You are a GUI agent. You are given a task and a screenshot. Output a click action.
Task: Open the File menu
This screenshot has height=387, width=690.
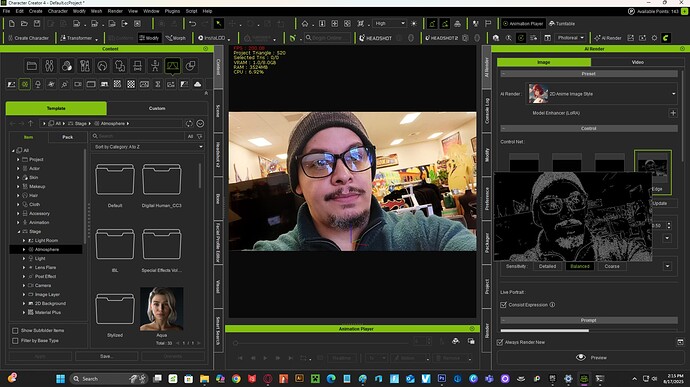click(6, 11)
